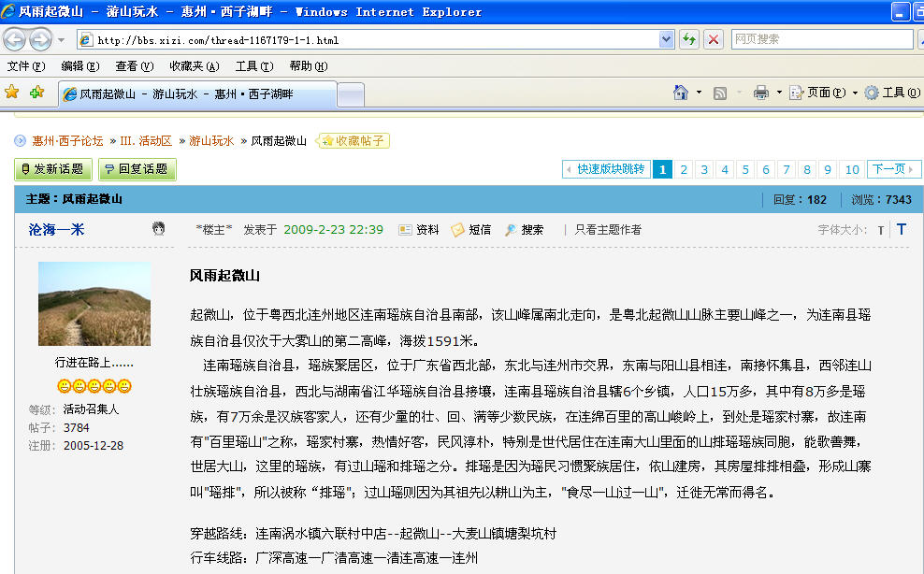The width and height of the screenshot is (924, 574).
Task: Select the smaller font size T
Action: 880,230
